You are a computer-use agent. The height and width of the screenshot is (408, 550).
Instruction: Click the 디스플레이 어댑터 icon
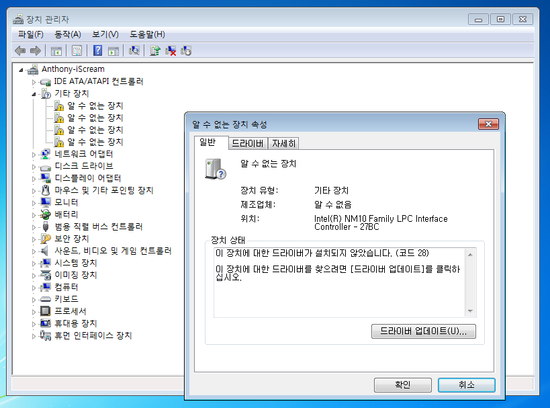45,178
